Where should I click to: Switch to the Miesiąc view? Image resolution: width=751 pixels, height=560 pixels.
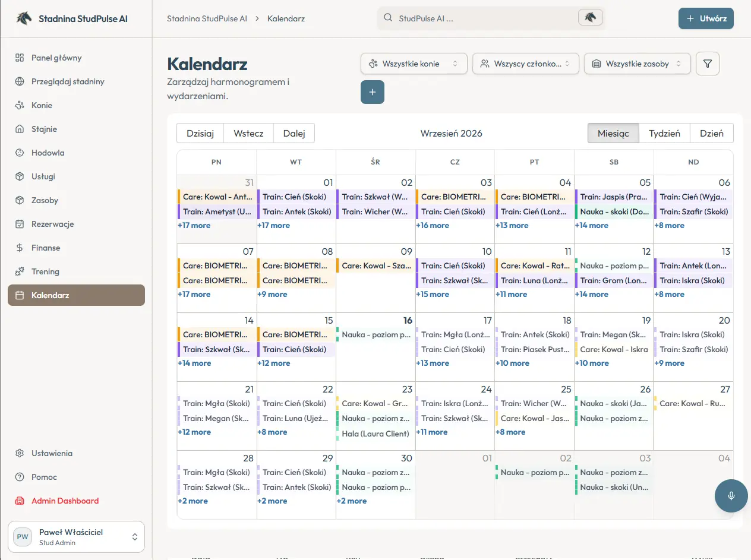pos(613,133)
